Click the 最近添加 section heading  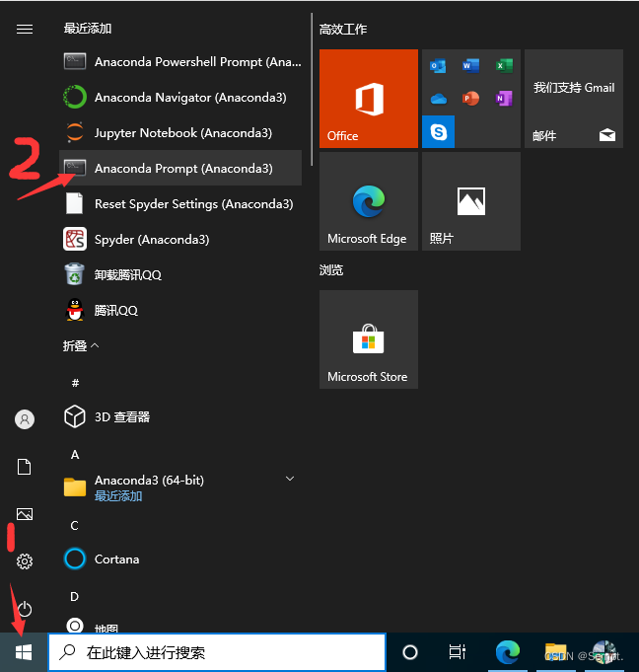tap(88, 29)
